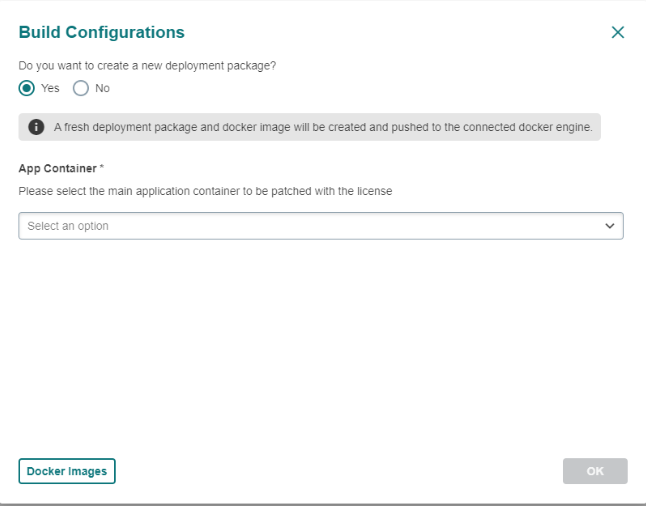Click the required asterisk beside App Container
646x506 pixels.
[x=102, y=168]
